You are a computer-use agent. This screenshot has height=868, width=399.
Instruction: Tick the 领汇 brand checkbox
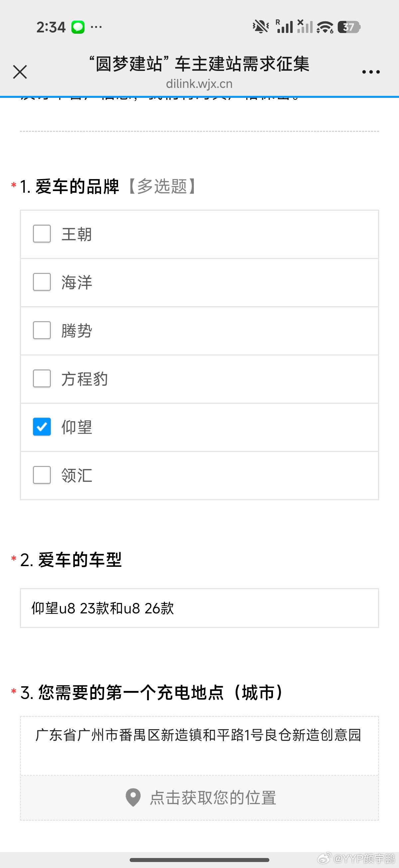[x=42, y=475]
